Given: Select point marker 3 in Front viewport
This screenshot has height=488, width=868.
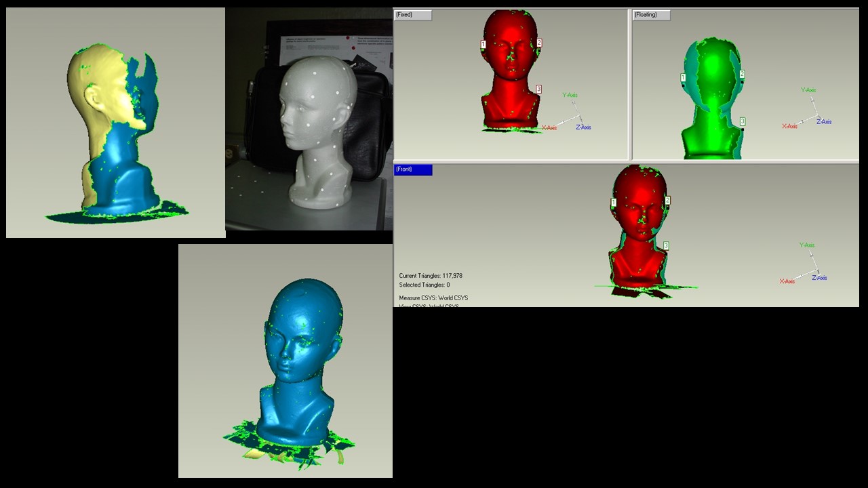Looking at the screenshot, I should (666, 246).
